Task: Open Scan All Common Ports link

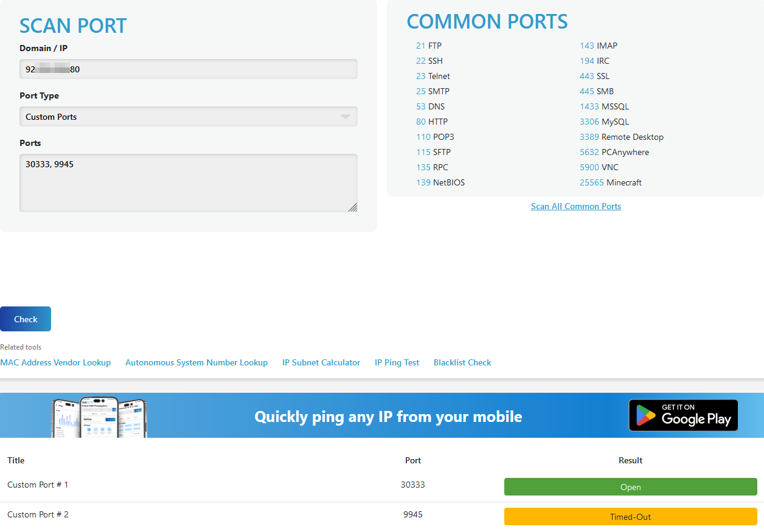Action: pos(575,206)
